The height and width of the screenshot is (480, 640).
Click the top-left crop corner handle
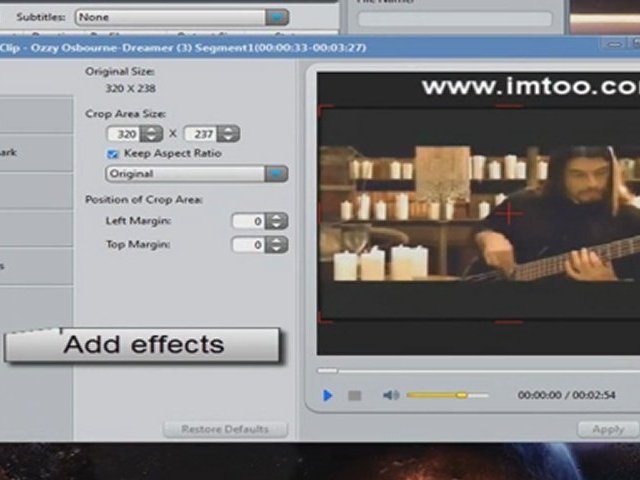[322, 109]
